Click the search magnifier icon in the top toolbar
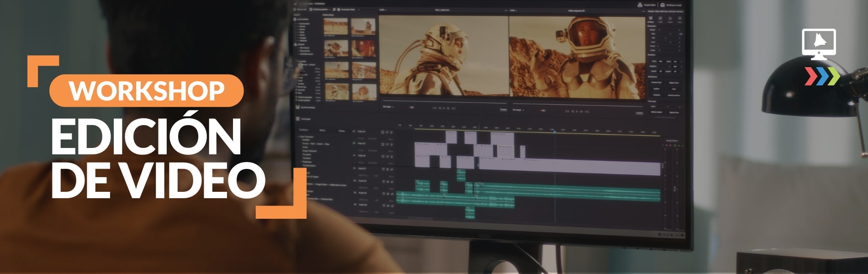The height and width of the screenshot is (274, 868). pyautogui.click(x=334, y=9)
